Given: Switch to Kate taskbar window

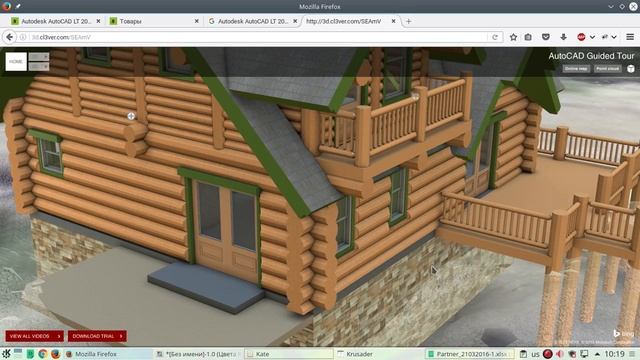Looking at the screenshot, I should point(289,354).
